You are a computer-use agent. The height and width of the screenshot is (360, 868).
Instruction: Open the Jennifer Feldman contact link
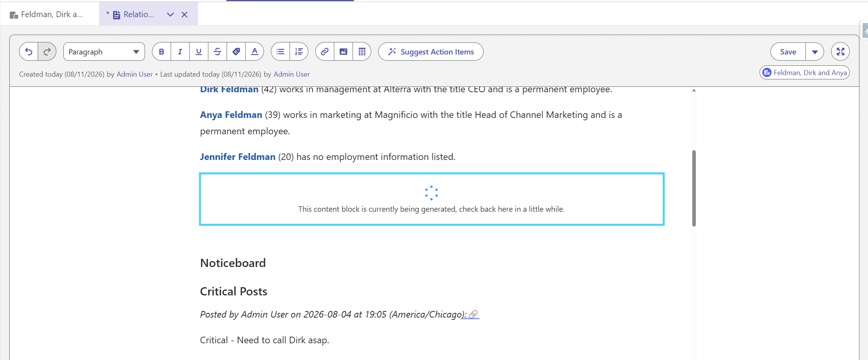click(238, 157)
